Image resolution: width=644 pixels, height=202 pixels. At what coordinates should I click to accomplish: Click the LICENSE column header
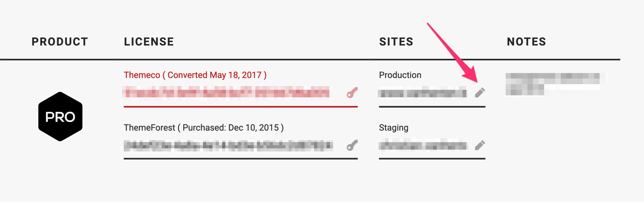pyautogui.click(x=149, y=42)
